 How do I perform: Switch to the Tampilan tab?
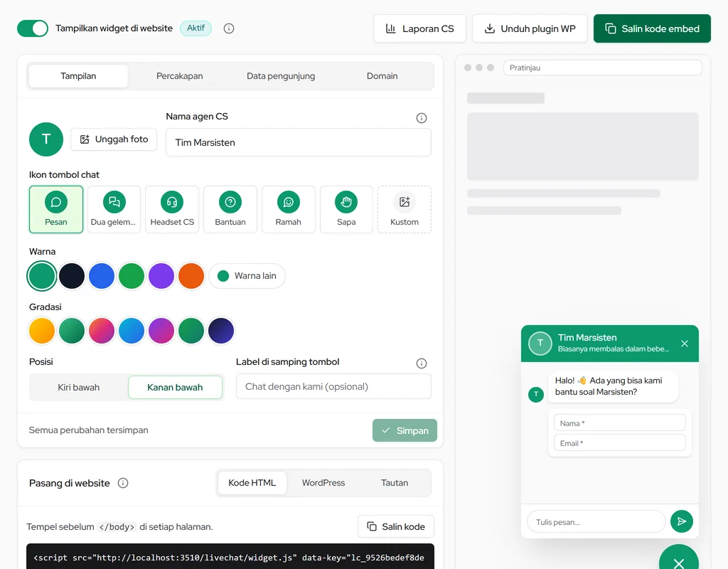click(78, 75)
